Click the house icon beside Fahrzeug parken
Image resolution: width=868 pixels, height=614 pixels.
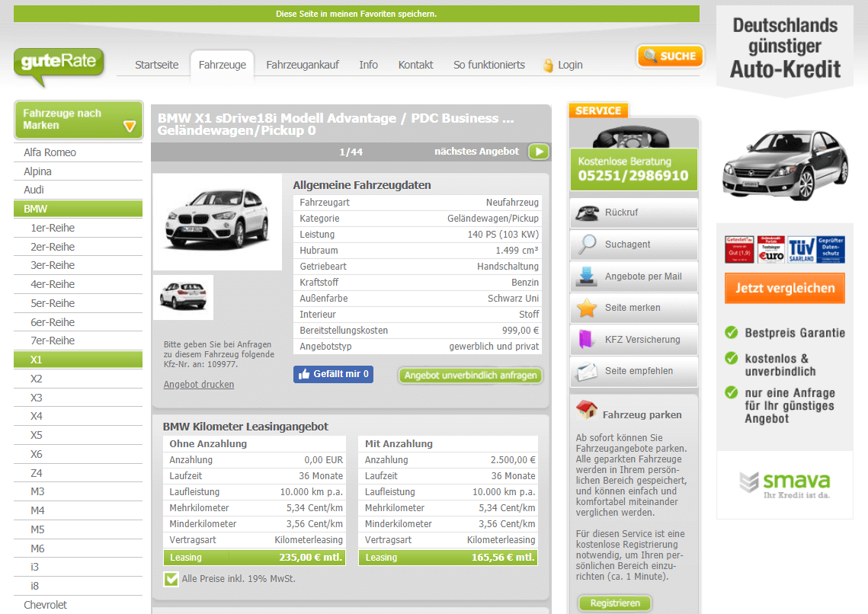(x=586, y=410)
